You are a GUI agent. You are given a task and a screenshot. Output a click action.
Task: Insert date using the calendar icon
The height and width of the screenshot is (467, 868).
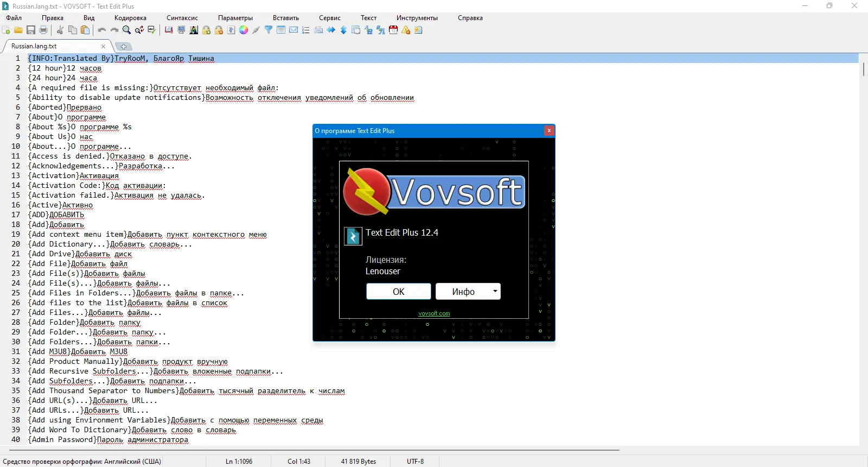(x=393, y=30)
